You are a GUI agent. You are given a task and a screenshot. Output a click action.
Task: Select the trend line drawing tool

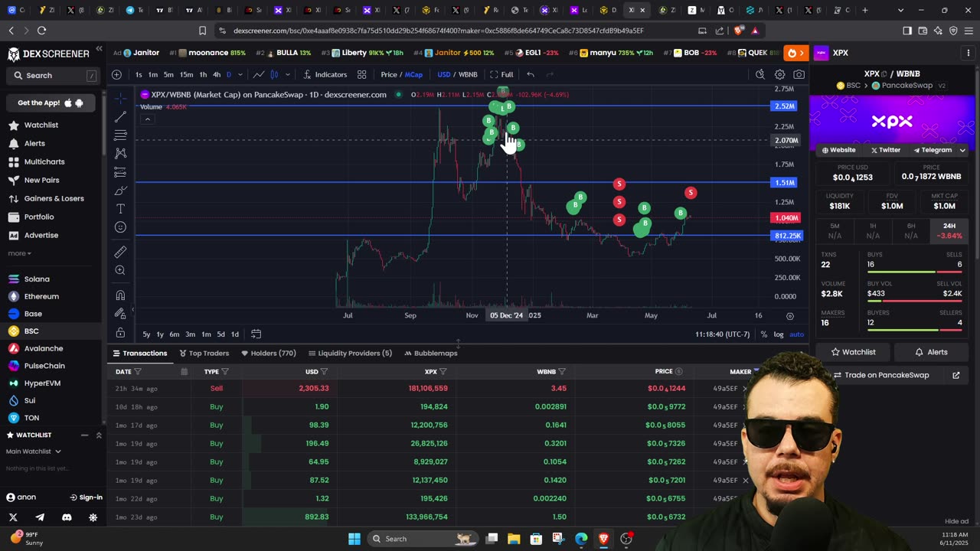120,116
